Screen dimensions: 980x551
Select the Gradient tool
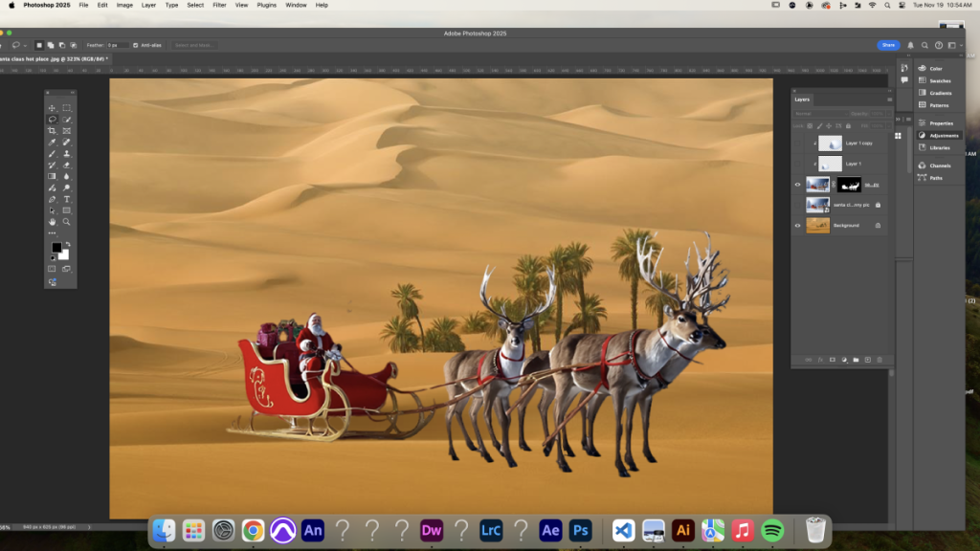pos(52,176)
